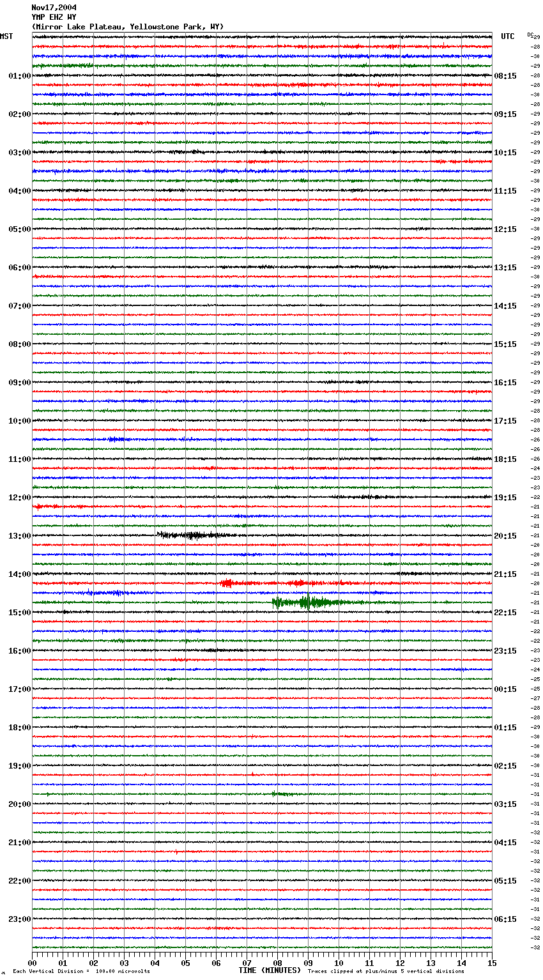The height and width of the screenshot is (980, 543).
Task: Select the 15:00 MST time label
Action: [x=20, y=613]
